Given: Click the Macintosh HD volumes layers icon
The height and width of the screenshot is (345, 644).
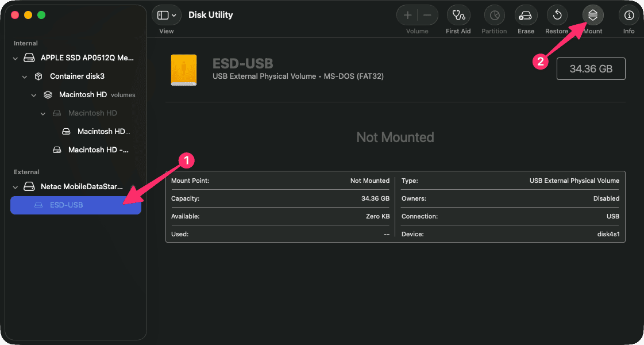Looking at the screenshot, I should tap(48, 94).
